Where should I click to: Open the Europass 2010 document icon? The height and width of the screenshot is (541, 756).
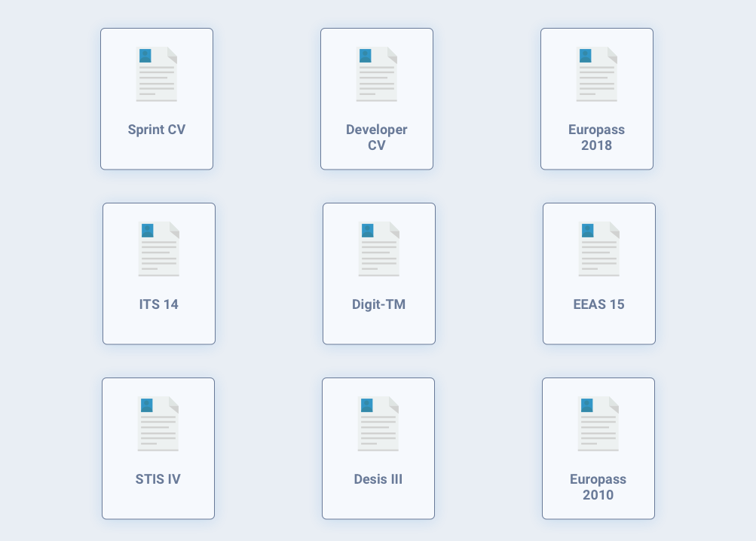(x=598, y=423)
